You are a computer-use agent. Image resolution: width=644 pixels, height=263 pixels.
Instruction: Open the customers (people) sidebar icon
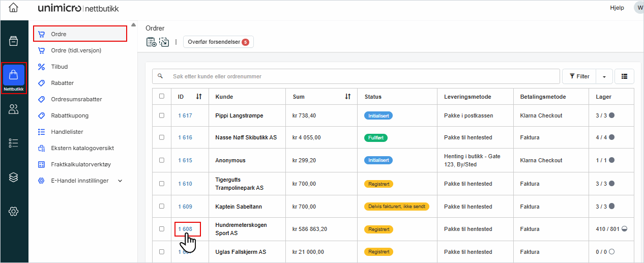coord(14,109)
